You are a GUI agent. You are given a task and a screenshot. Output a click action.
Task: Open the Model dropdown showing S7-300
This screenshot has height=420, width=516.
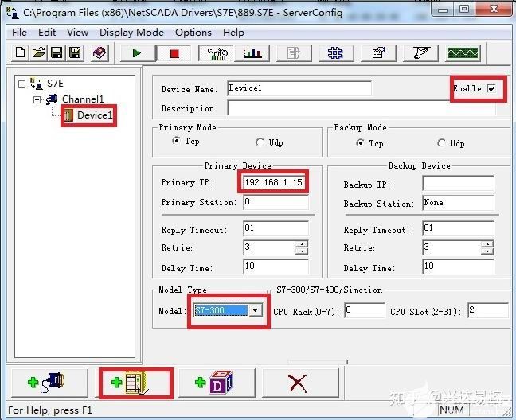tap(256, 310)
